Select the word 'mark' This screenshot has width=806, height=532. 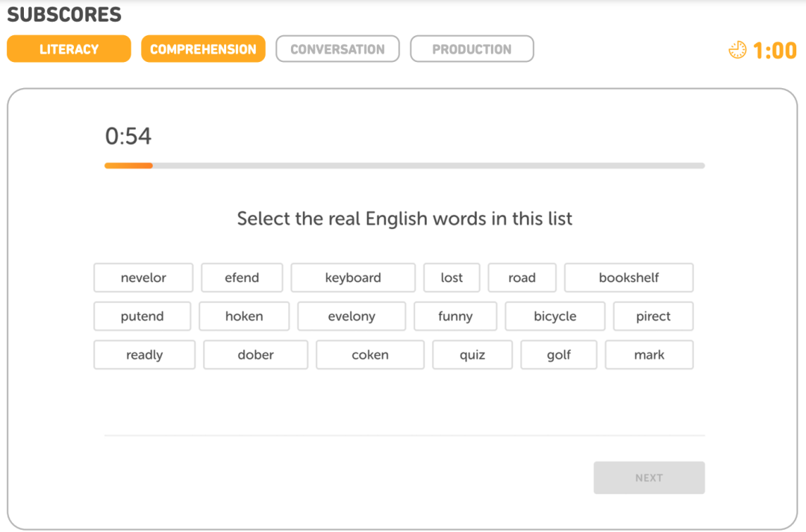[x=649, y=355]
